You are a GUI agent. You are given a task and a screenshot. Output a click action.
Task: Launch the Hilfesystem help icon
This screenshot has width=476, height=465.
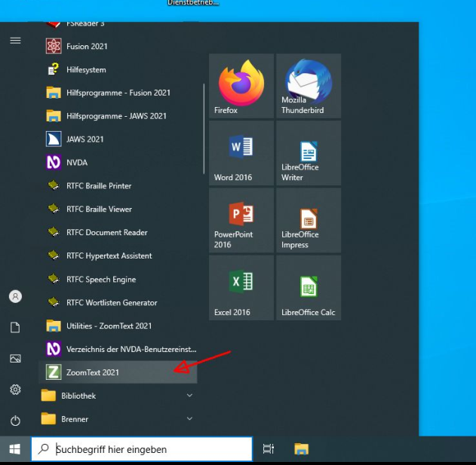point(118,70)
